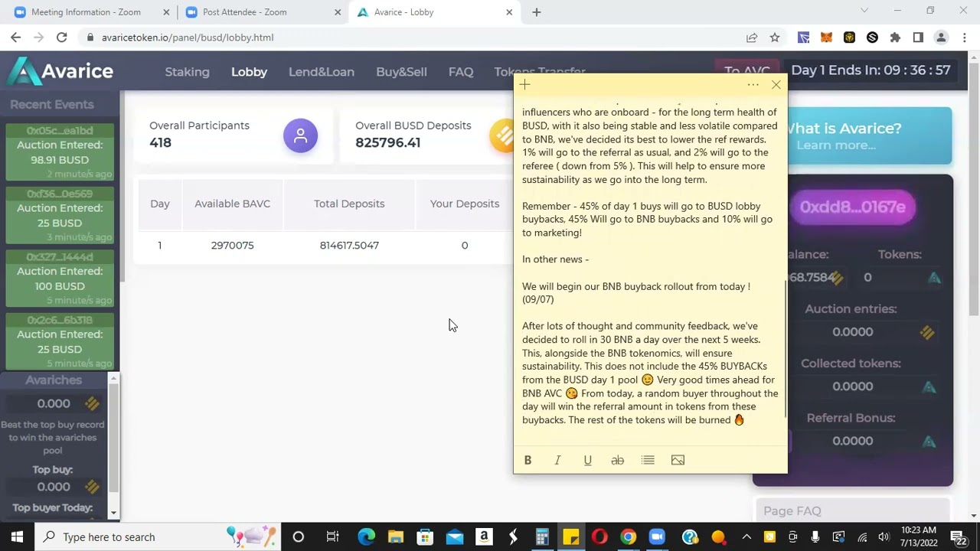Open the black S circle extension
Image resolution: width=980 pixels, height=551 pixels.
tap(872, 37)
